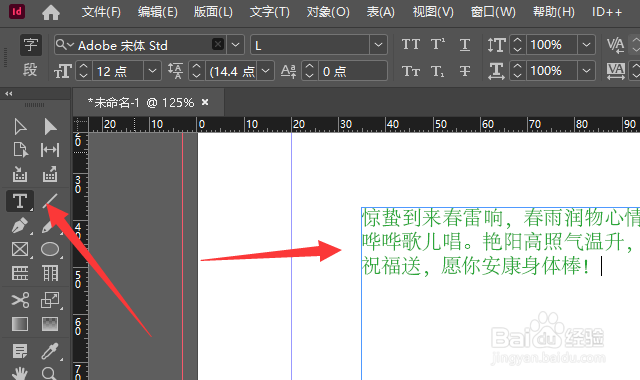Click the font style field showing L

[x=310, y=44]
